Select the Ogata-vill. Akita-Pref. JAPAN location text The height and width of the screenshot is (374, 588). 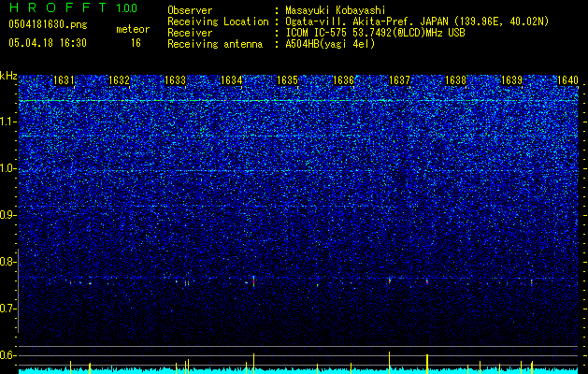click(x=417, y=22)
